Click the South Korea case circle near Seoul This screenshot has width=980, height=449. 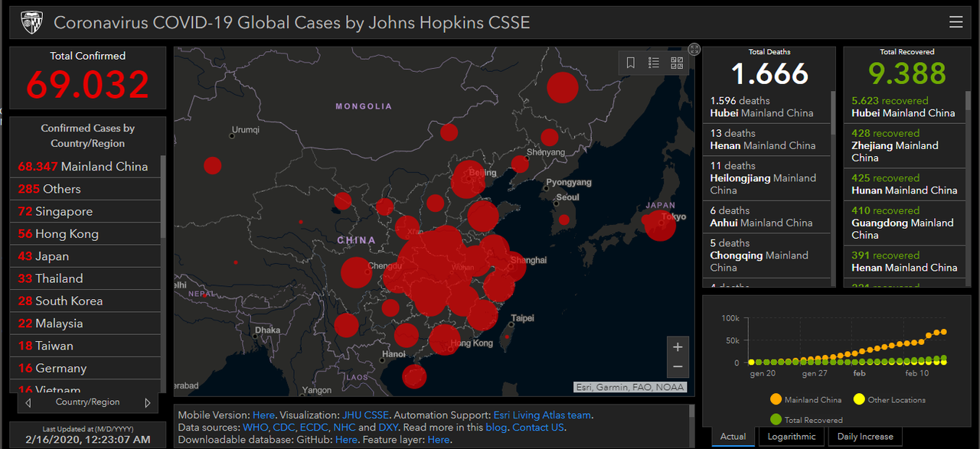click(563, 220)
